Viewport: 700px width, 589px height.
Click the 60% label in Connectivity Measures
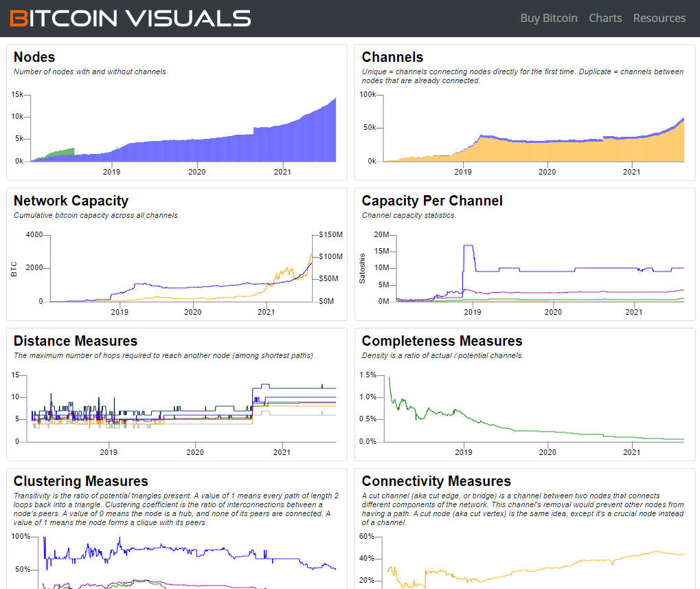tap(367, 537)
